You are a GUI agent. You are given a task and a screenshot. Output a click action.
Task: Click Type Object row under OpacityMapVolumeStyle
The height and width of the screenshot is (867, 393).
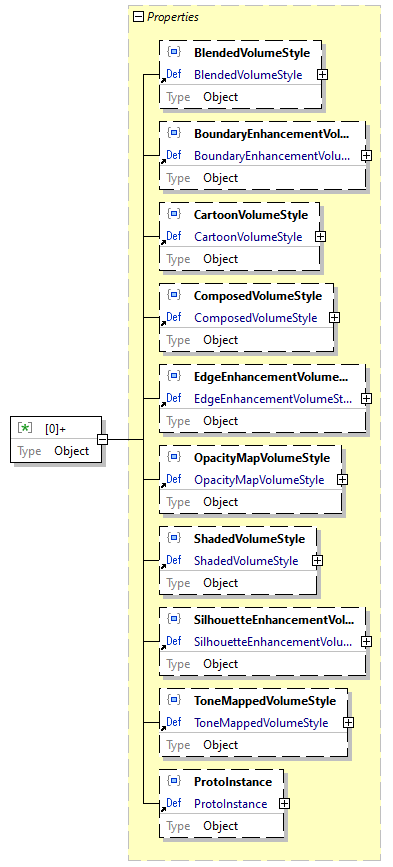pyautogui.click(x=250, y=502)
